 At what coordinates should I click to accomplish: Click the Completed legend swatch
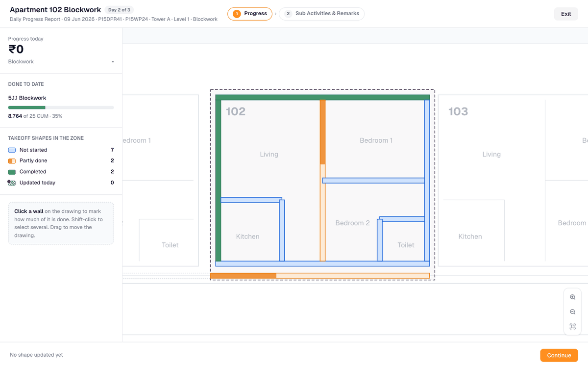tap(12, 172)
